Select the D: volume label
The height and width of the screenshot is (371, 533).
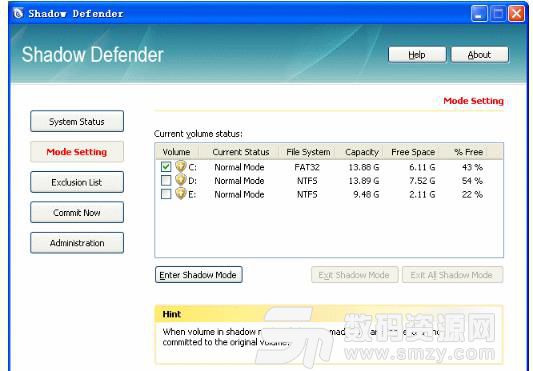[192, 181]
